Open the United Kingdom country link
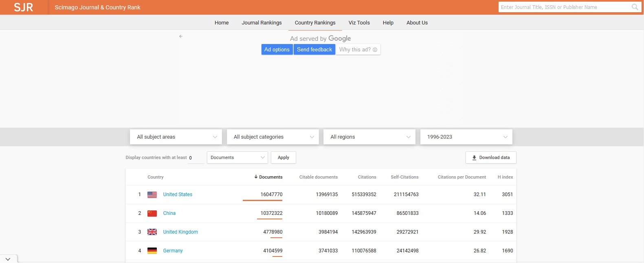 click(180, 232)
